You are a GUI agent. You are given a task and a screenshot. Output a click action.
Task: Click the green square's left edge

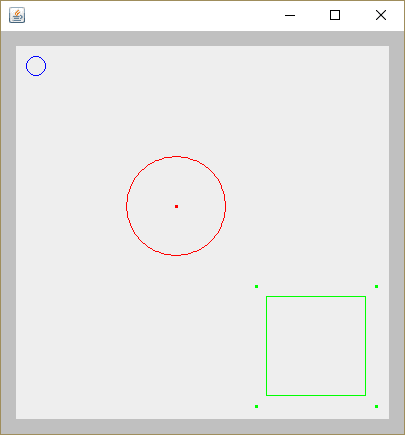pos(266,346)
